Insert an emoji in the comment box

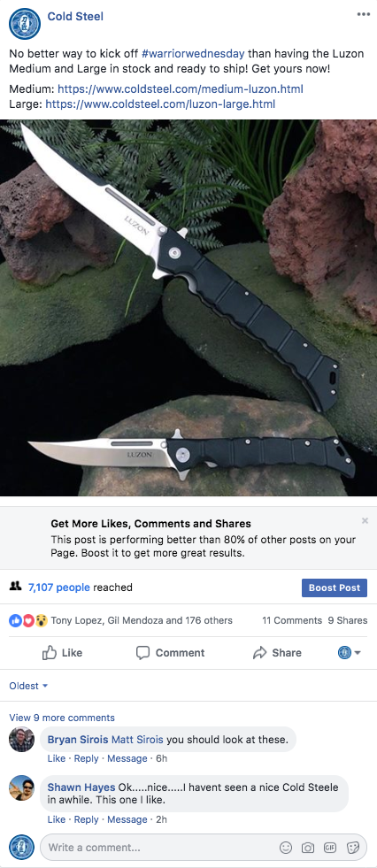(286, 848)
